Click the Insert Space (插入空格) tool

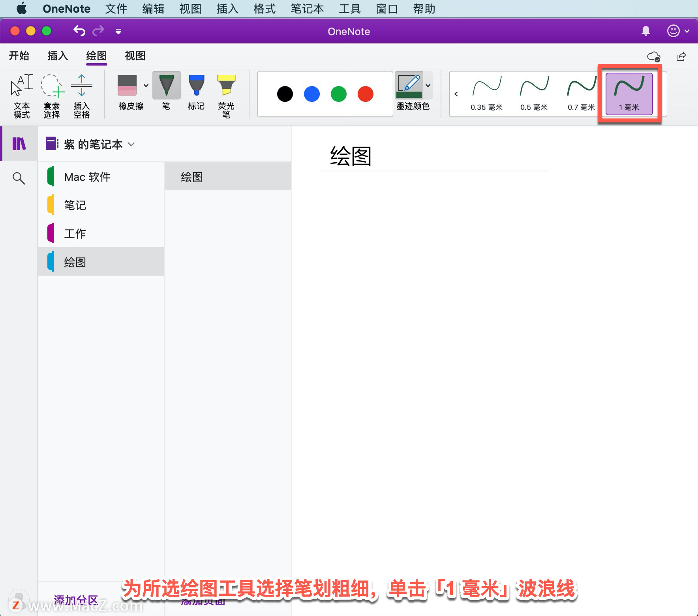click(82, 96)
